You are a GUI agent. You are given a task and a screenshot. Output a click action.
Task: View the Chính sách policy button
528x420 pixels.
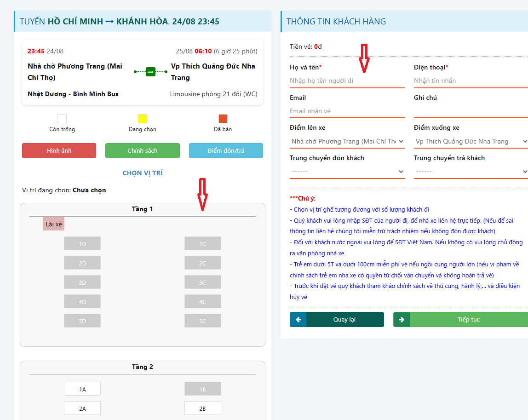tap(143, 151)
